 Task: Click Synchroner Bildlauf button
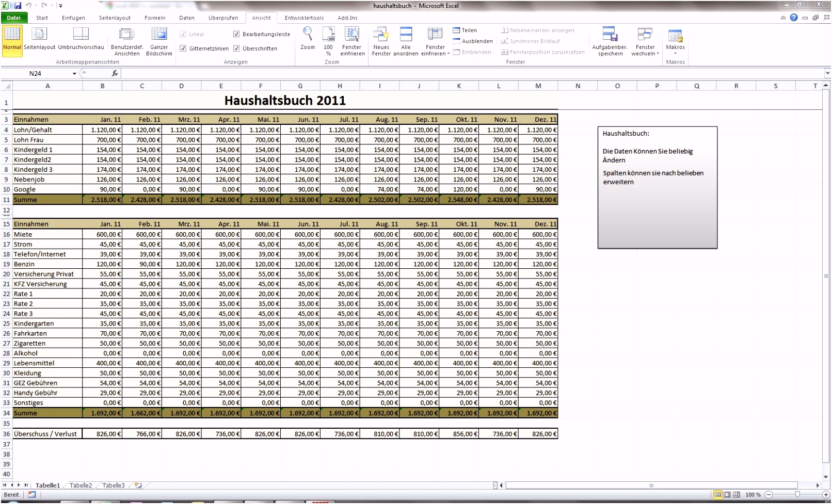click(531, 41)
